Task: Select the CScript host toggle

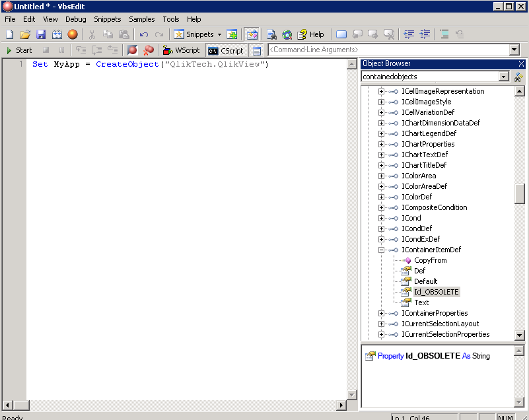Action: click(226, 50)
